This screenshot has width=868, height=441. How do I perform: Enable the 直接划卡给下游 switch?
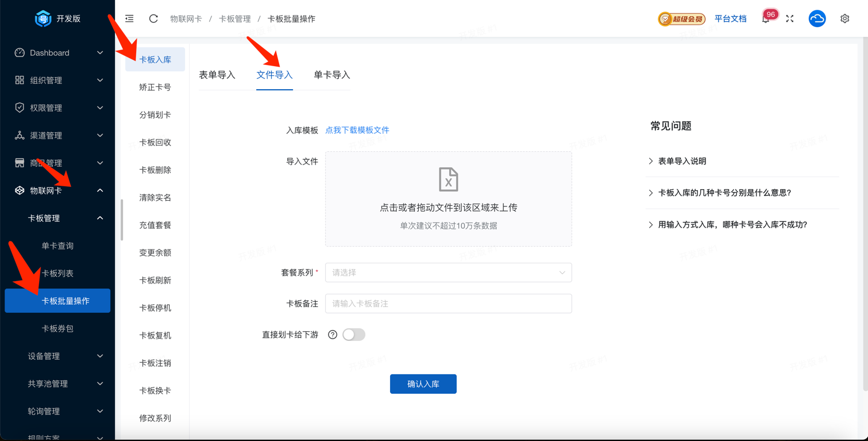click(x=353, y=335)
